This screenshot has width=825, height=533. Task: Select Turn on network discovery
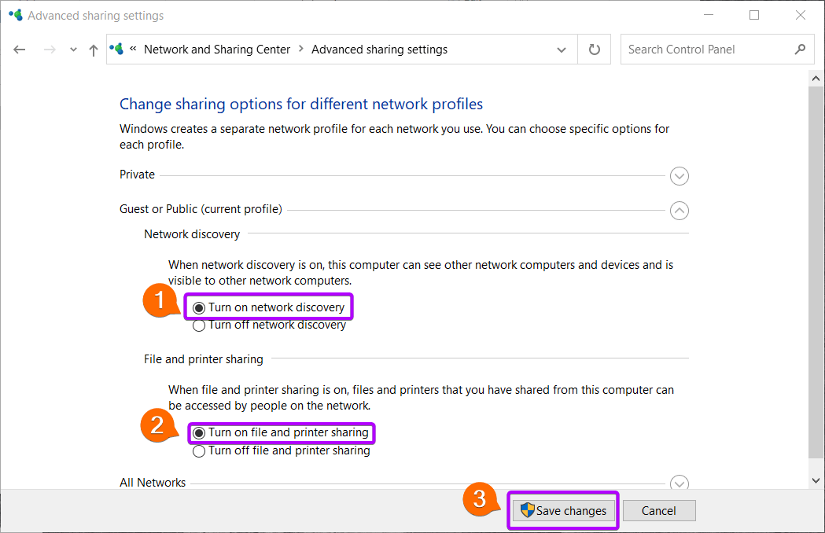coord(268,307)
